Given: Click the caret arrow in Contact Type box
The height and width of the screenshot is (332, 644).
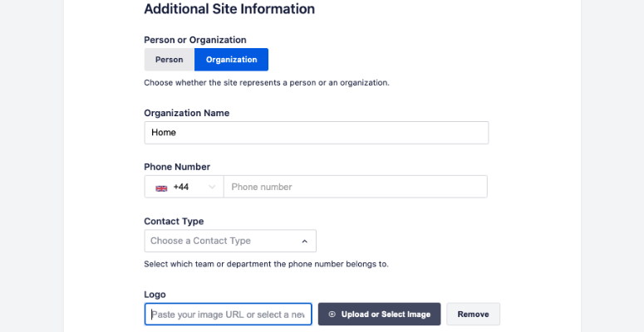Looking at the screenshot, I should pos(304,242).
